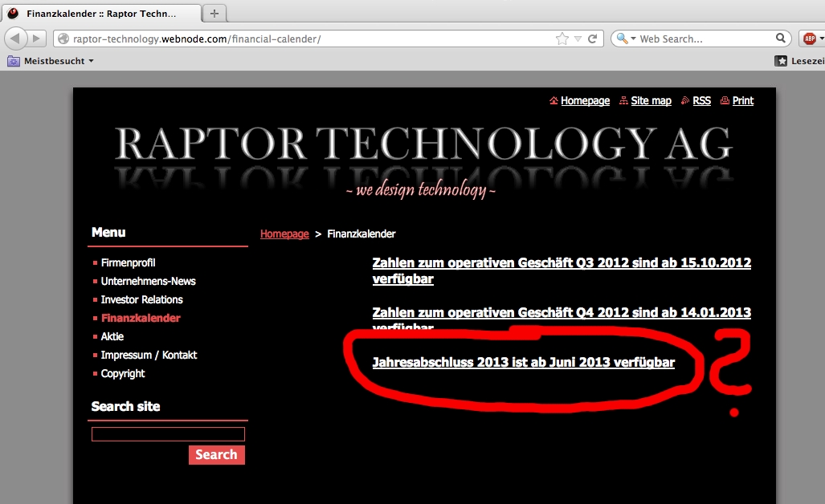Open the Adblock Plus icon menu
Screen dimensions: 825x504
click(810, 38)
